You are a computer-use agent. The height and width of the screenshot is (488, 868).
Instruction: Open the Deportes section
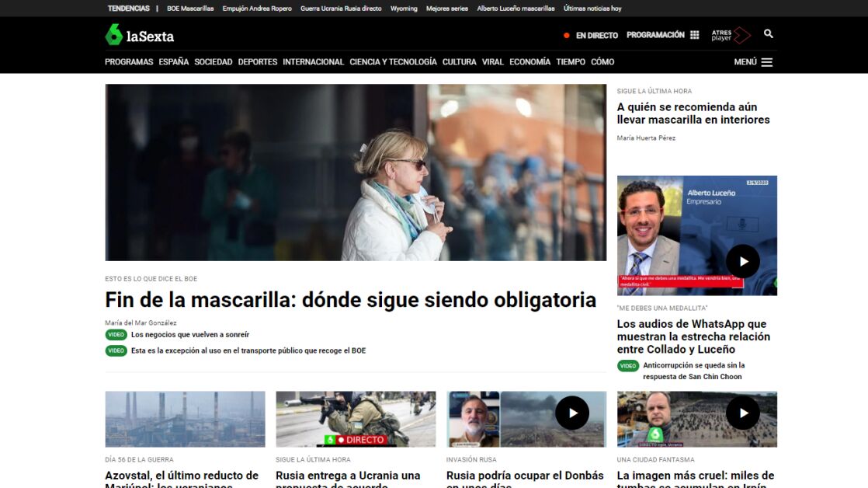click(258, 62)
